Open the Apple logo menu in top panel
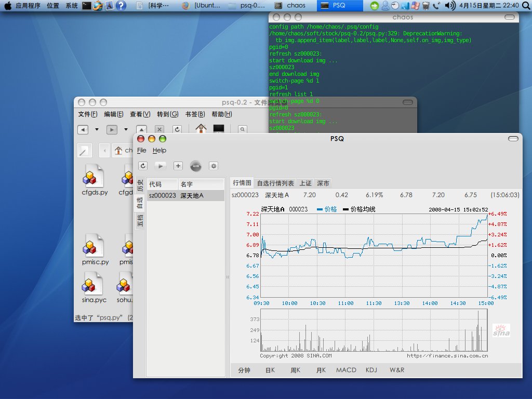This screenshot has height=399, width=532. click(7, 5)
